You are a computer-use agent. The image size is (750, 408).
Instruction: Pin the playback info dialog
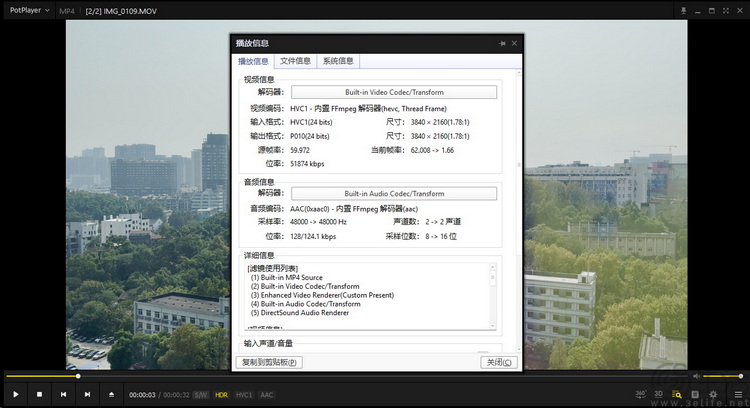[502, 44]
